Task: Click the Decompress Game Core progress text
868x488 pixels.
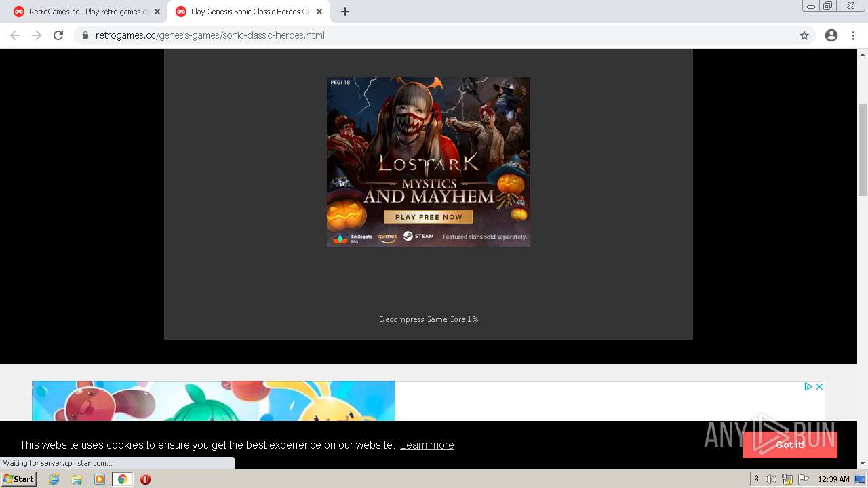Action: [429, 319]
